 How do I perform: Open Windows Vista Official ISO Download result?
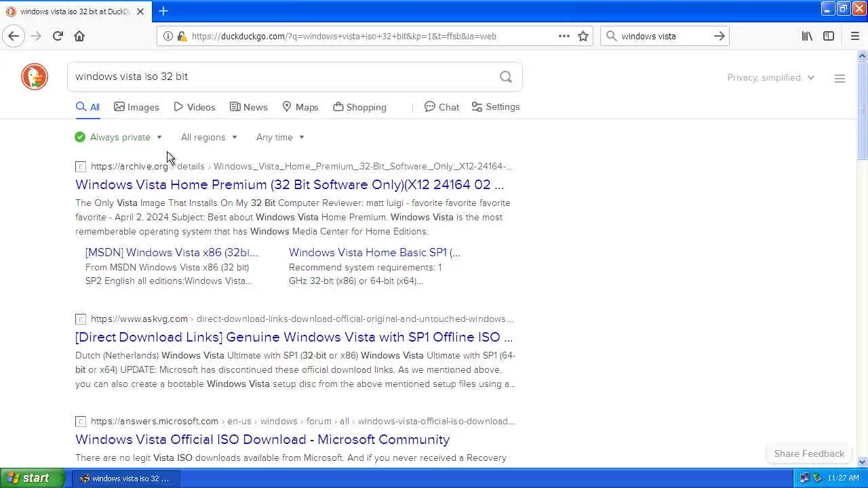pyautogui.click(x=262, y=439)
